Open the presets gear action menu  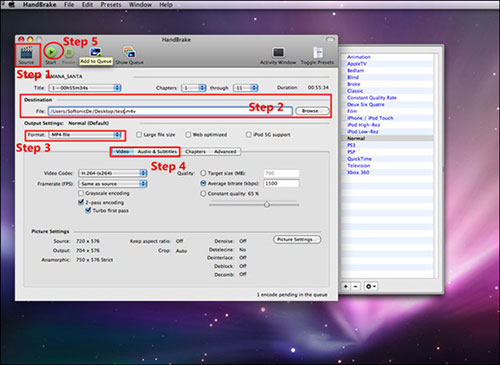click(x=370, y=286)
